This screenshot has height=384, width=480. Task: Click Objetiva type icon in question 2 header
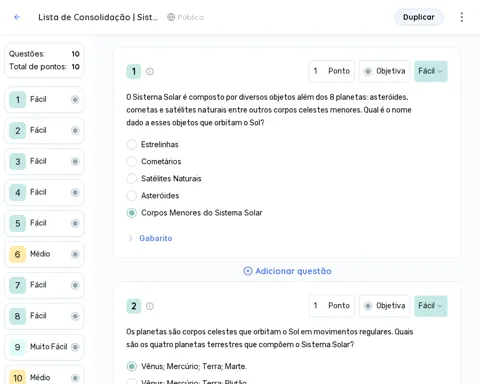click(368, 306)
